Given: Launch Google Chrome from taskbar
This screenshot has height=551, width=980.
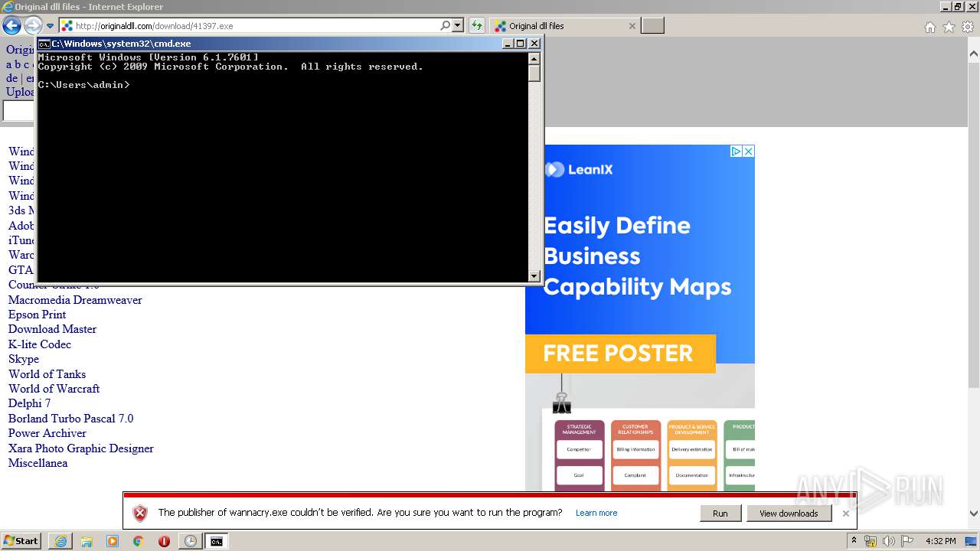Looking at the screenshot, I should 139,541.
